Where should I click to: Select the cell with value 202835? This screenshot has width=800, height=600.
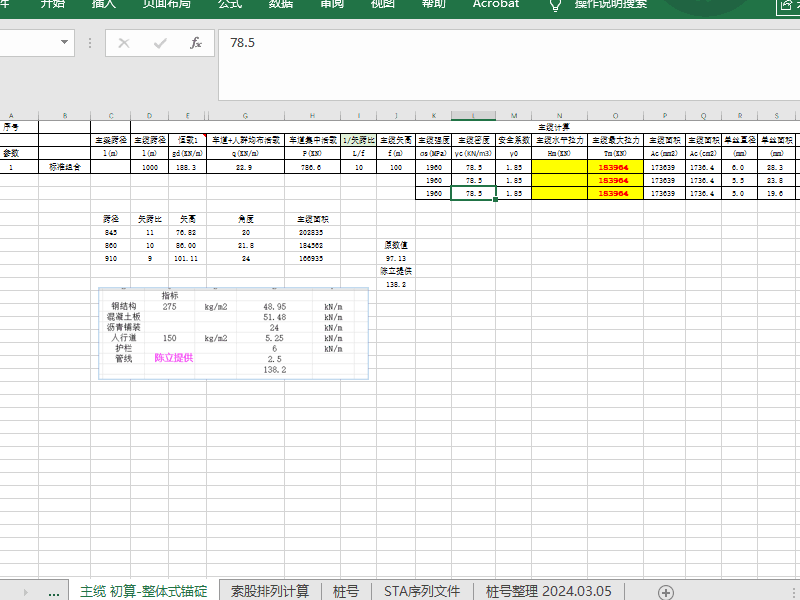(x=312, y=232)
